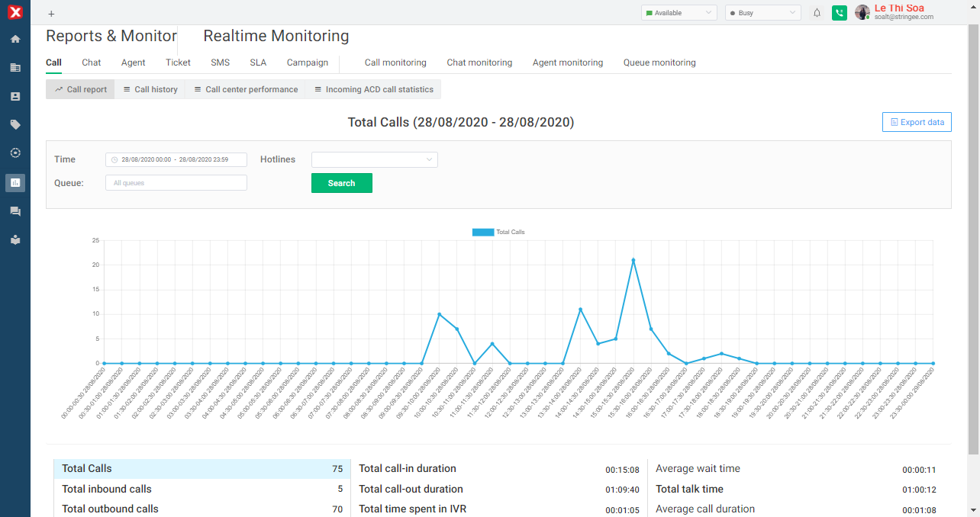Open the reports chart sidebar icon
This screenshot has height=517, width=980.
coord(15,182)
